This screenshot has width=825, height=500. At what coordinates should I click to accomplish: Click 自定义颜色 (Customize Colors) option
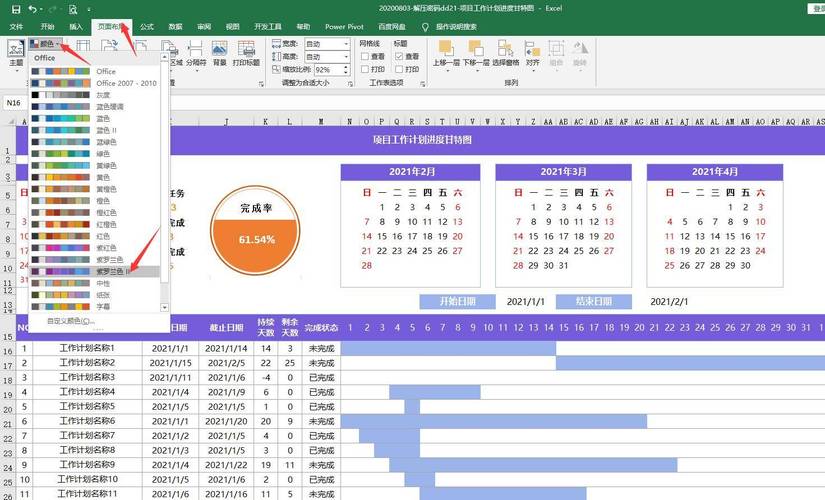(x=71, y=321)
